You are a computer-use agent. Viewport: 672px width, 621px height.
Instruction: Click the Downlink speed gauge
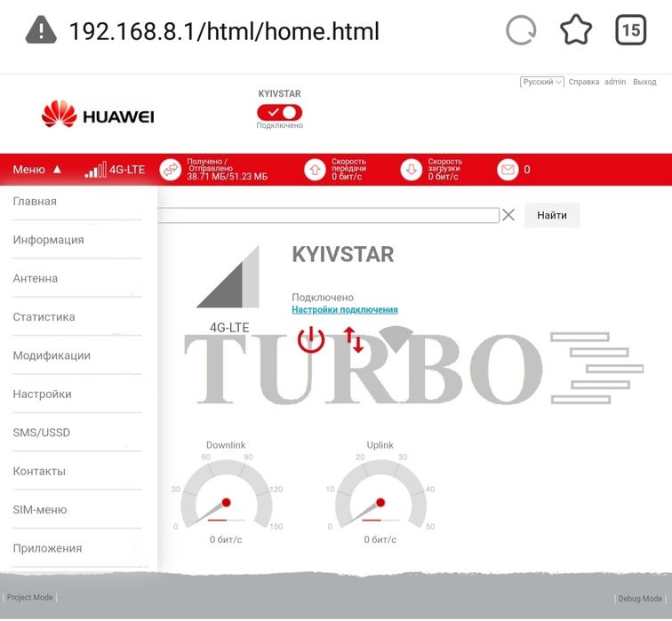coord(227,495)
